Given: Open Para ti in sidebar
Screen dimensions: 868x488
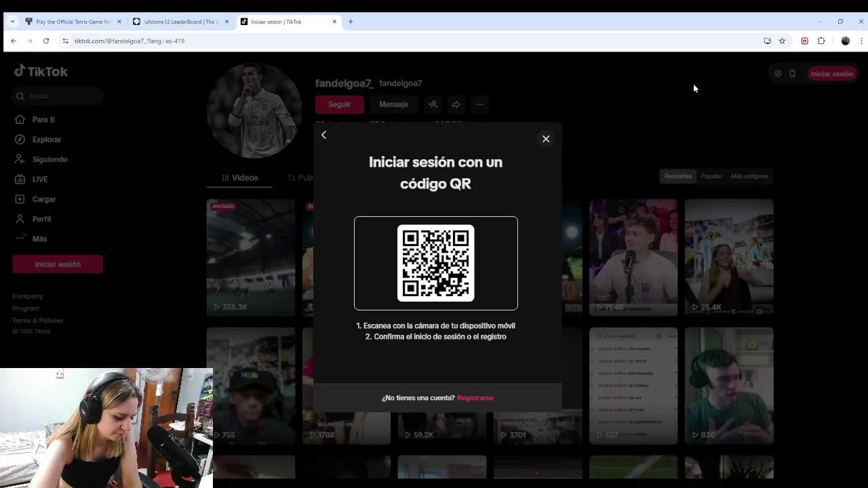Looking at the screenshot, I should click(x=43, y=119).
